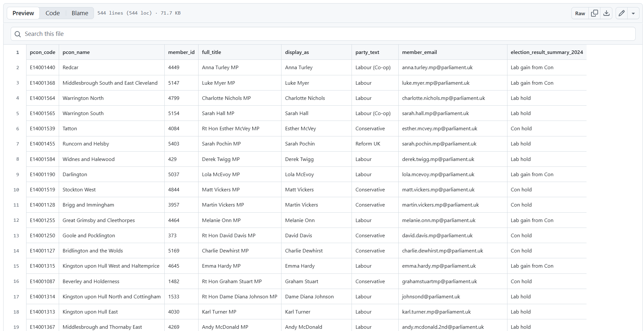The height and width of the screenshot is (331, 644).
Task: Click the Sarah Hall MP title cell
Action: coord(240,113)
